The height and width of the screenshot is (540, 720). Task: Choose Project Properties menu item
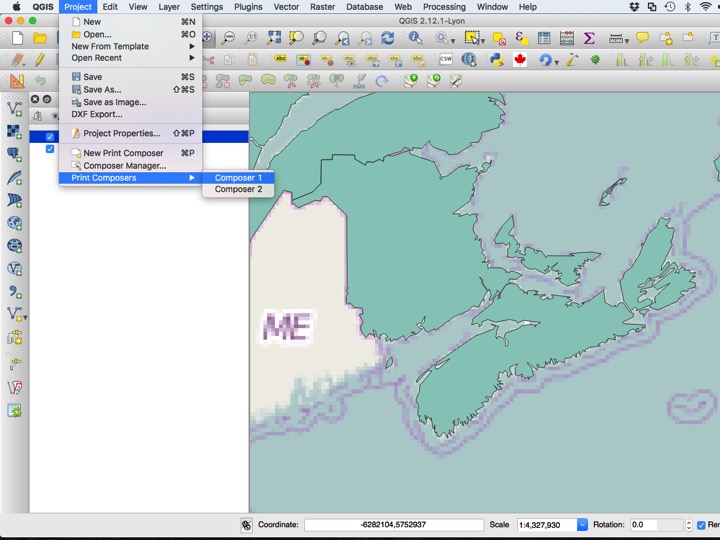point(130,133)
